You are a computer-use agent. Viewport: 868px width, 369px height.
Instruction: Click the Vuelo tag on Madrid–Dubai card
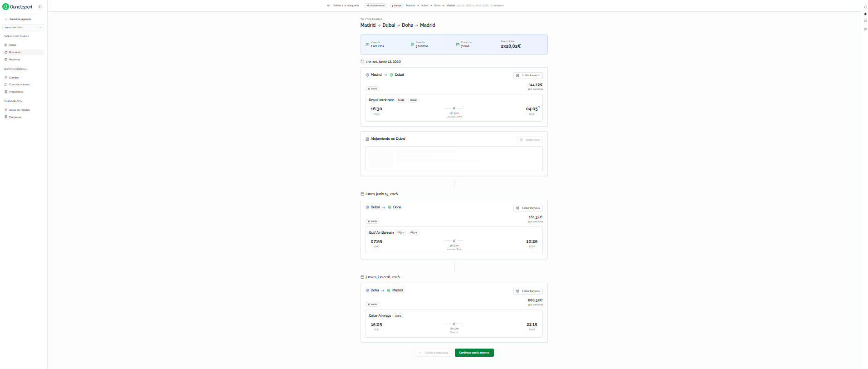(x=372, y=89)
